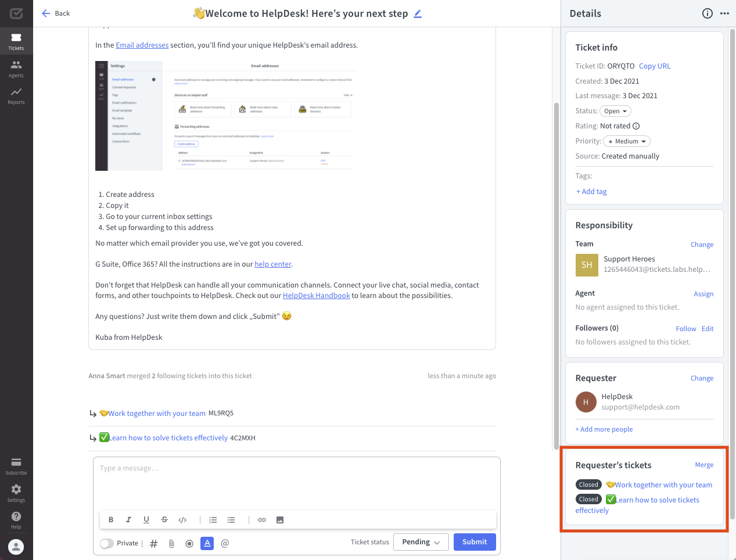
Task: Insert a hyperlink in the message
Action: pyautogui.click(x=262, y=520)
